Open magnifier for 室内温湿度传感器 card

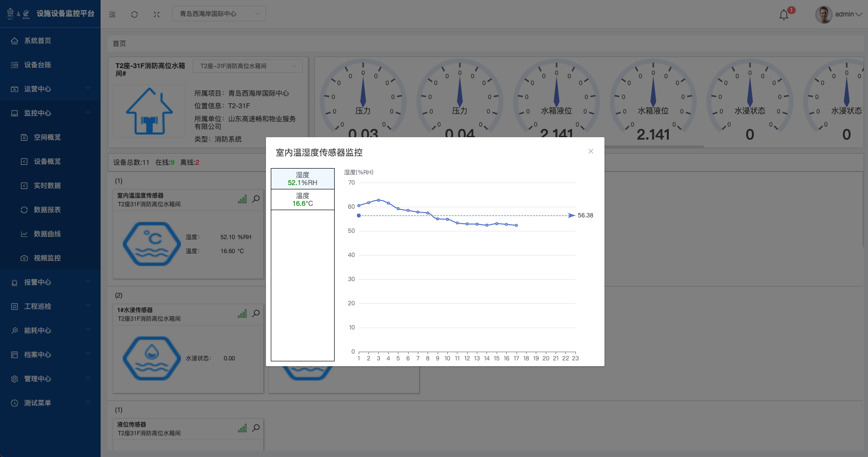coord(256,199)
